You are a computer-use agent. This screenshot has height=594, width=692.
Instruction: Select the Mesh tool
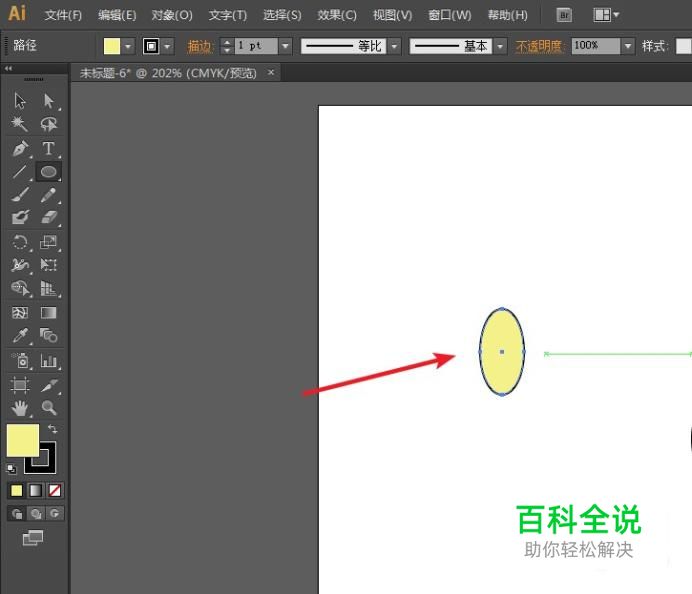[x=20, y=312]
